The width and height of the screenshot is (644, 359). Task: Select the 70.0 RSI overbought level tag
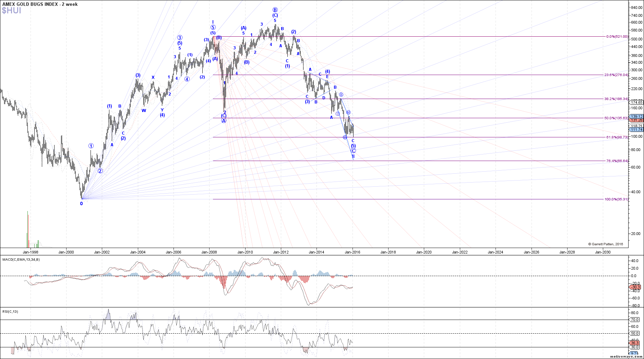tap(635, 320)
